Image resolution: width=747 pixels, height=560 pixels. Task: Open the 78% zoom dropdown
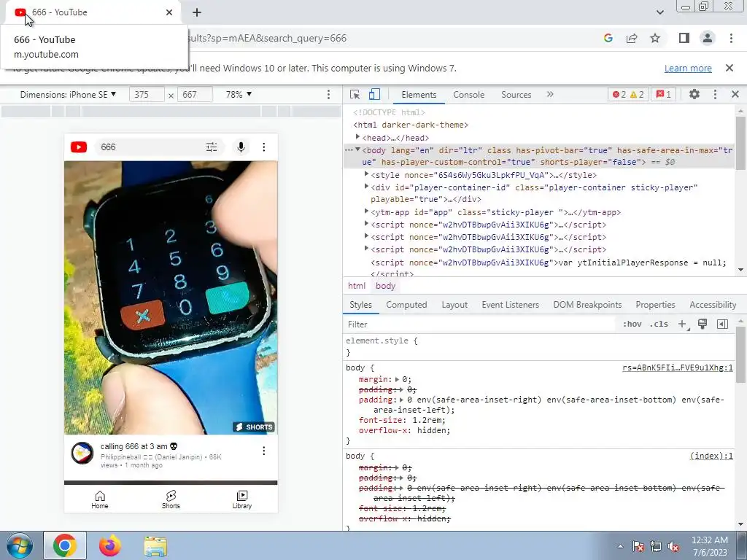point(239,94)
